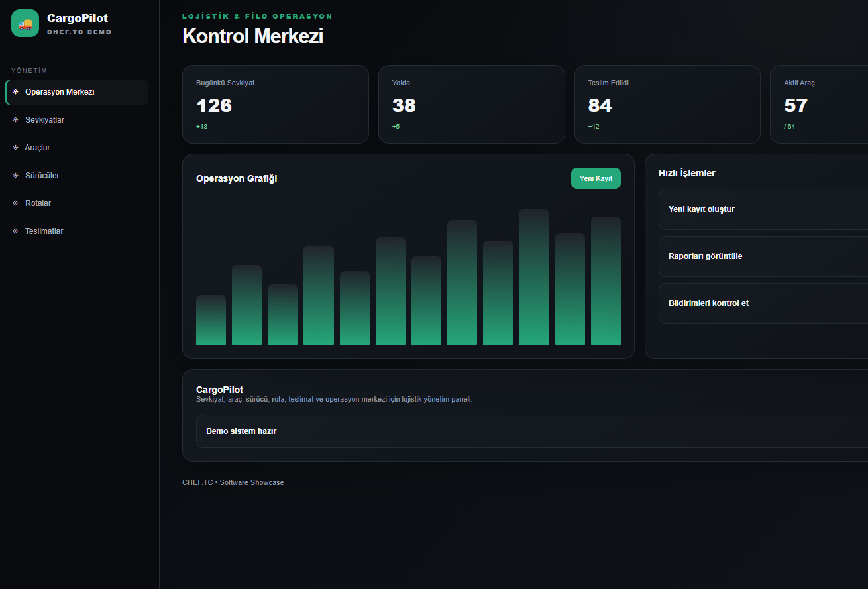Open the Araçlar section
Viewport: 868px width, 589px height.
(x=76, y=148)
